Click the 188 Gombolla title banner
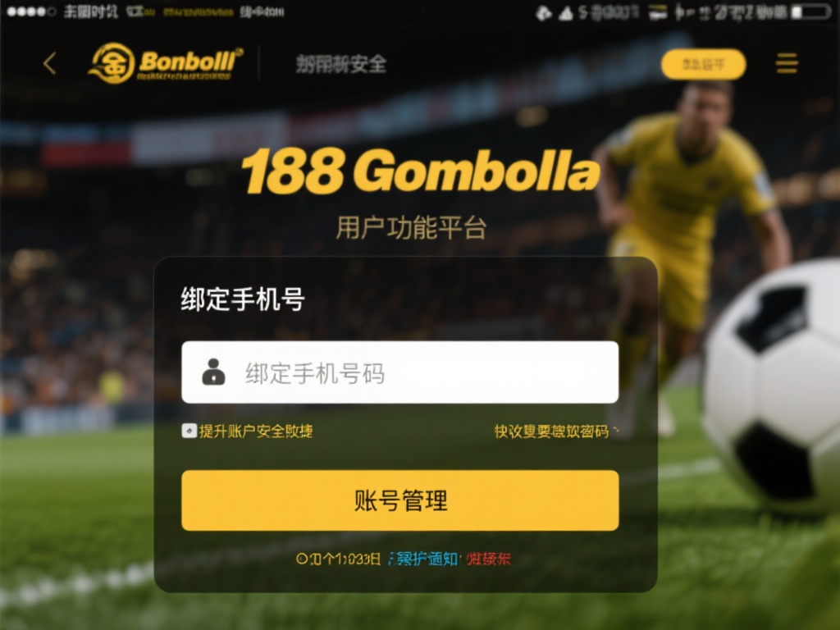840x630 pixels. (x=421, y=171)
